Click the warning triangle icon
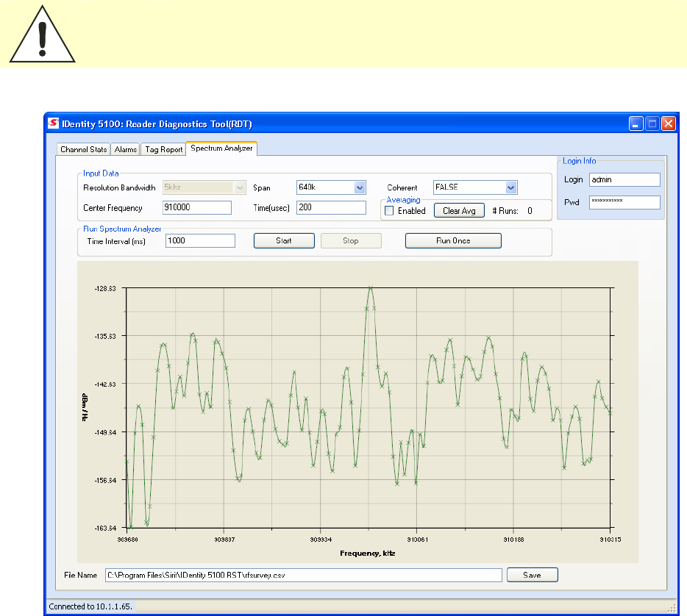Viewport: 687px width, 616px height. 43,34
